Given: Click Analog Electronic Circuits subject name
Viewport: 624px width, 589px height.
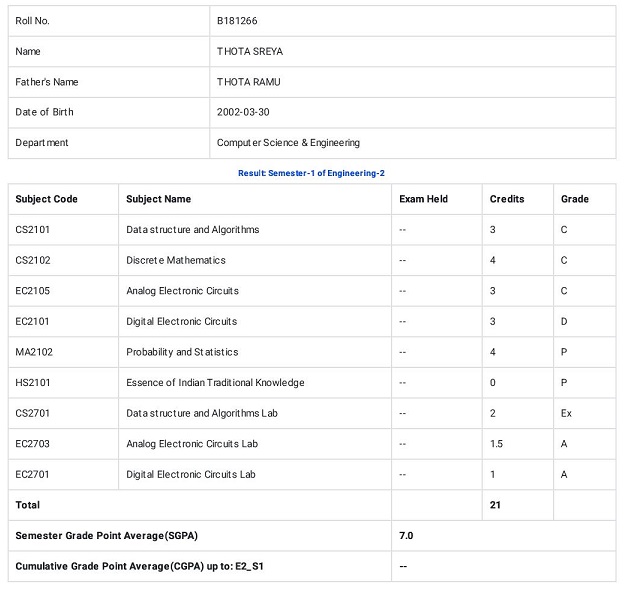Looking at the screenshot, I should 182,291.
